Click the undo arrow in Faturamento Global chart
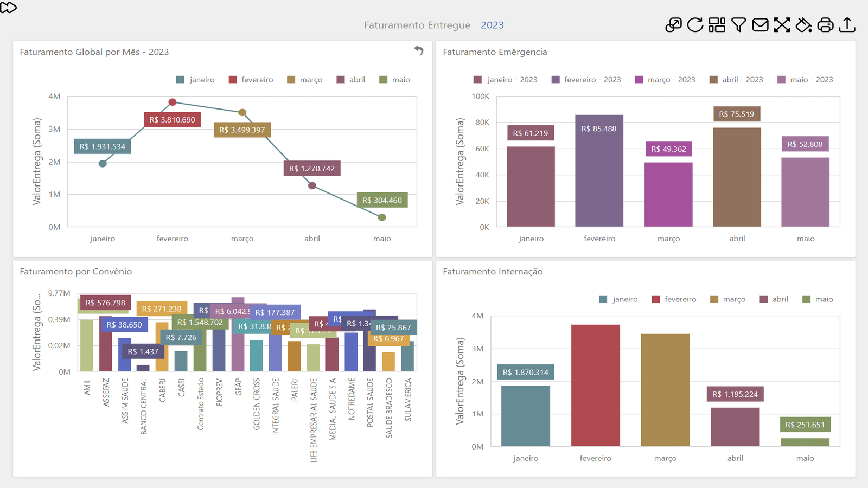 point(419,50)
